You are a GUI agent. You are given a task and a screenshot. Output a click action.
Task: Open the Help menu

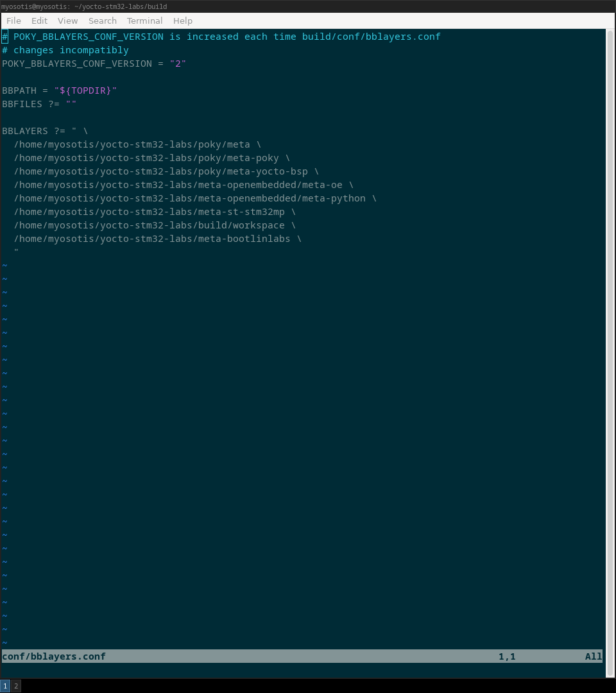[x=182, y=21]
